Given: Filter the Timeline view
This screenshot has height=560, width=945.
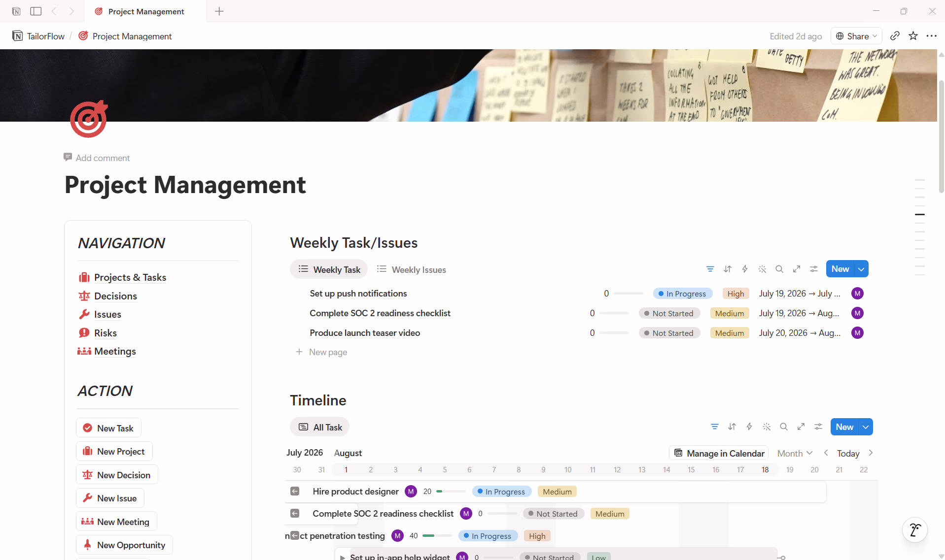Looking at the screenshot, I should (x=714, y=427).
